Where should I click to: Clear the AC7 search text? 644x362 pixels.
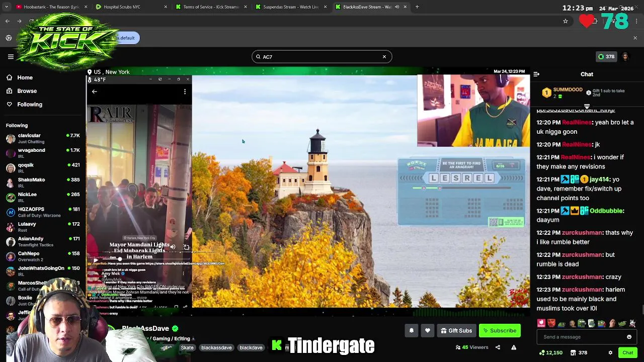384,57
